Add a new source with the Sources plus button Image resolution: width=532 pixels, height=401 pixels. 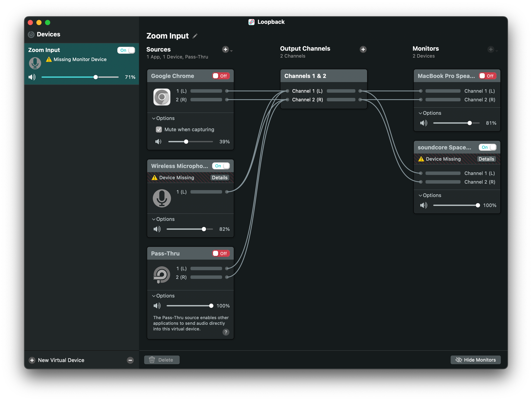[x=225, y=49]
